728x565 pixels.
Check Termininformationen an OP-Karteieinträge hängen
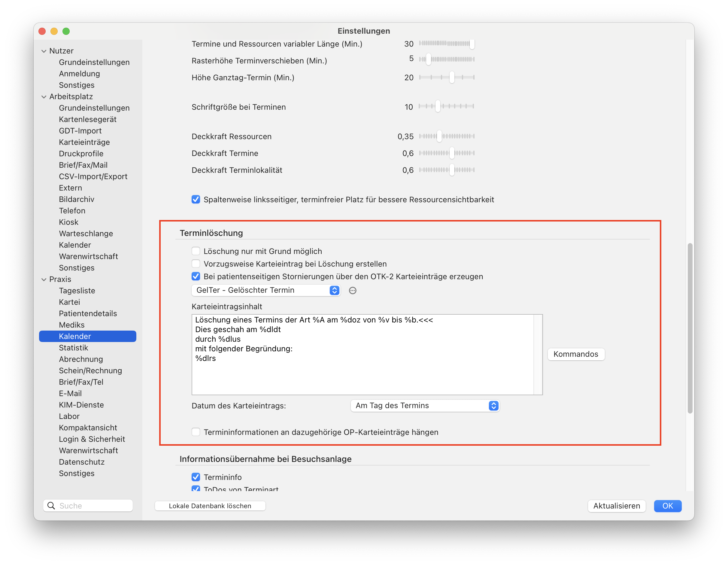click(196, 432)
